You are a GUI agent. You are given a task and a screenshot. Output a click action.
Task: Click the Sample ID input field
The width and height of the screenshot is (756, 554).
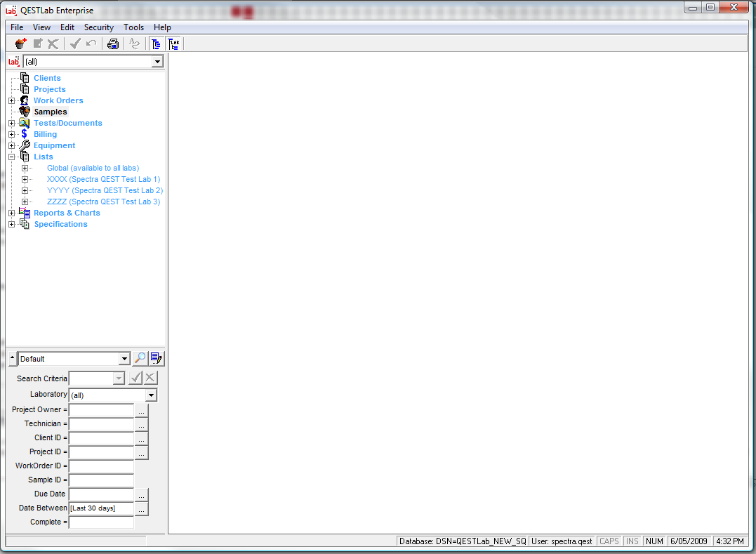coord(101,480)
